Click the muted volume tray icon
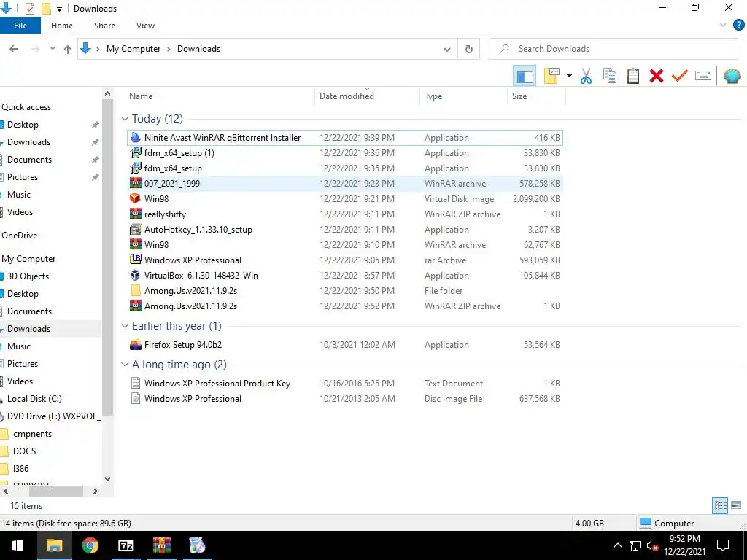 click(x=653, y=545)
